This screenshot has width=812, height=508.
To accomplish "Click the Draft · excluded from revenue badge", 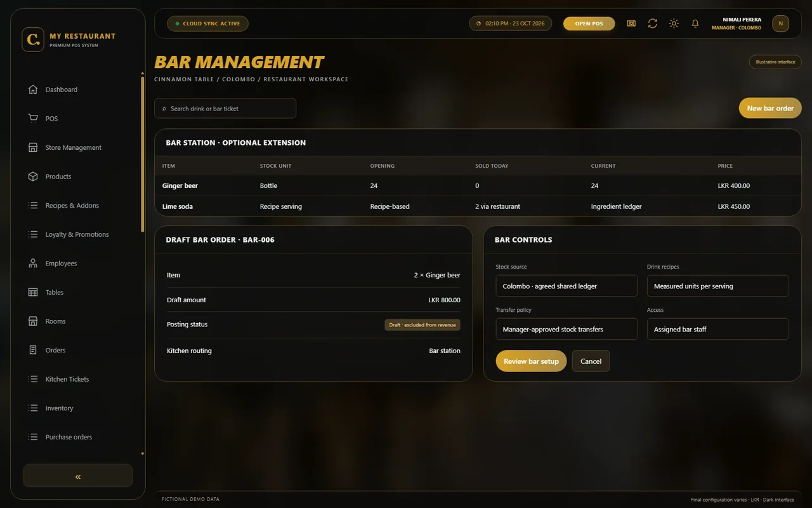I will 422,324.
